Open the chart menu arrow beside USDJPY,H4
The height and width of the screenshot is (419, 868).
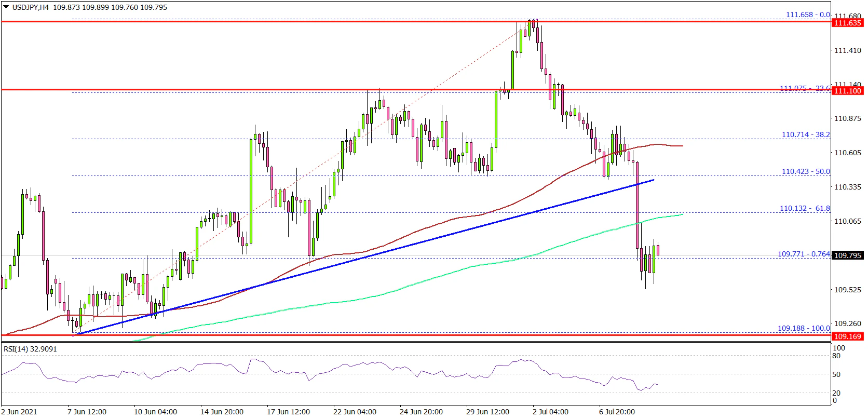click(6, 7)
